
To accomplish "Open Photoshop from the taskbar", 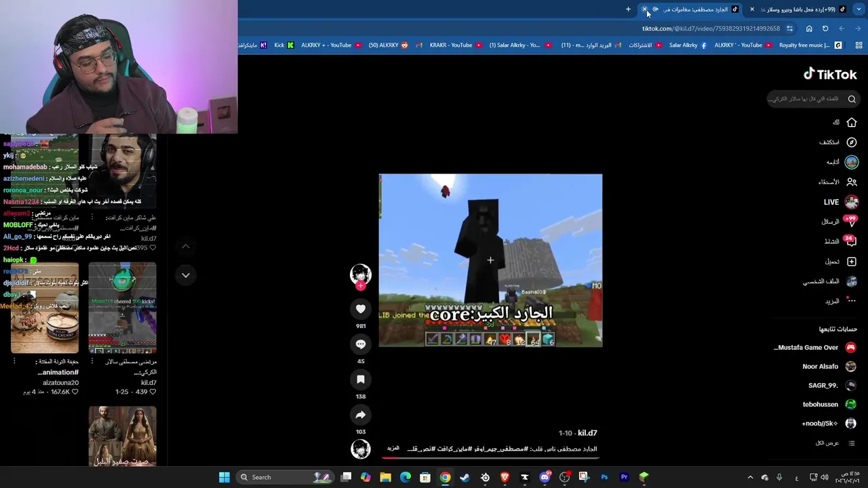I will pyautogui.click(x=604, y=477).
